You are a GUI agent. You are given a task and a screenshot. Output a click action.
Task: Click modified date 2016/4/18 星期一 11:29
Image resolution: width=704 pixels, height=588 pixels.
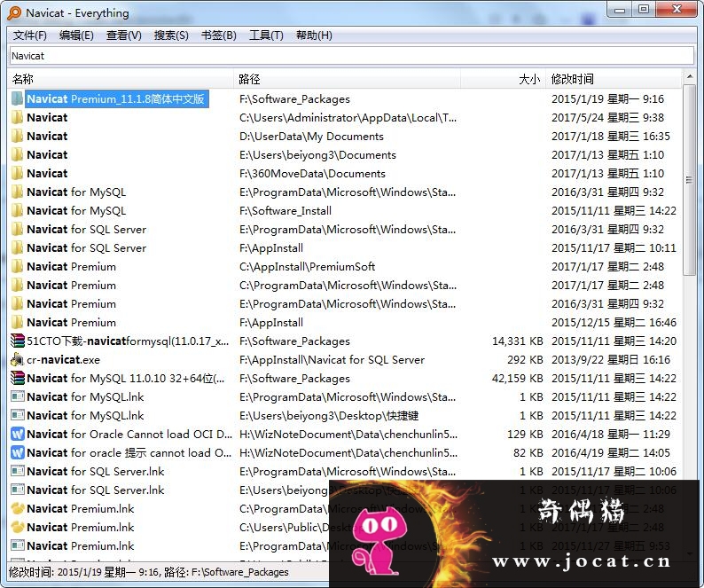611,435
